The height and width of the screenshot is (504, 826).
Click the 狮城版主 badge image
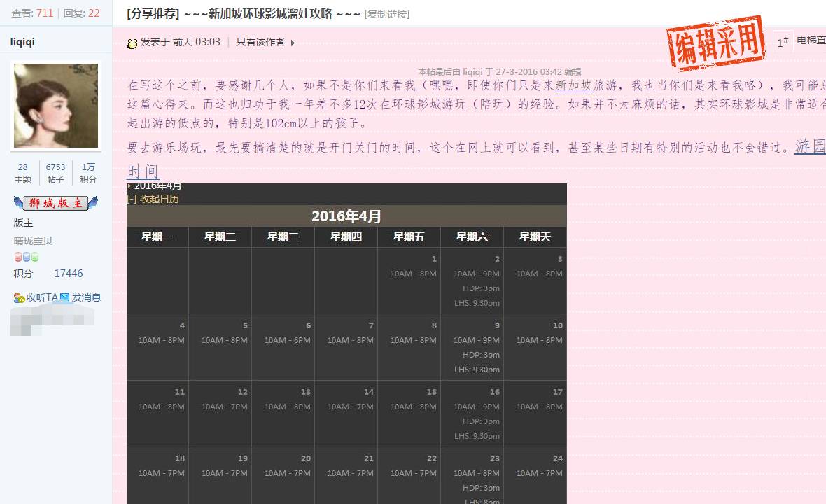pyautogui.click(x=56, y=203)
